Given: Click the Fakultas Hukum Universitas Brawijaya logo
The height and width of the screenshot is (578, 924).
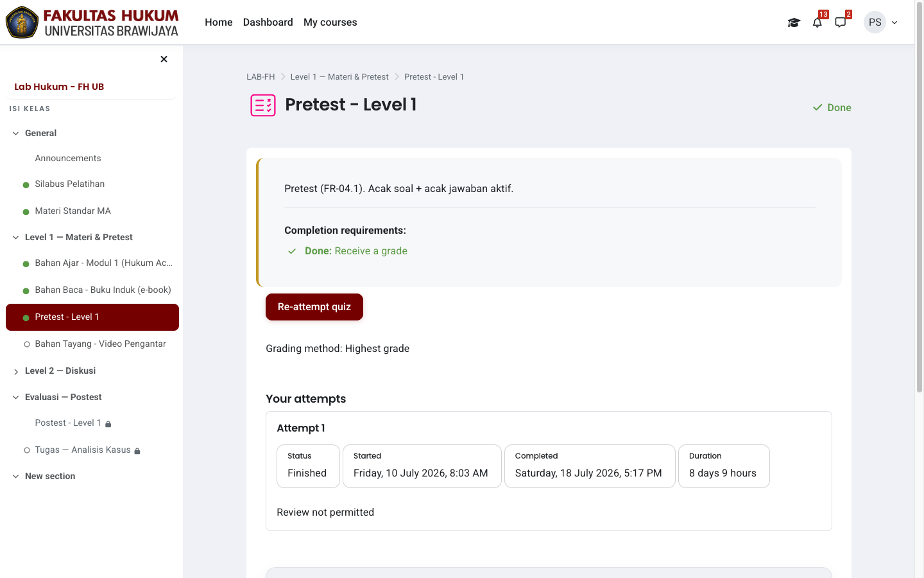Looking at the screenshot, I should 92,22.
